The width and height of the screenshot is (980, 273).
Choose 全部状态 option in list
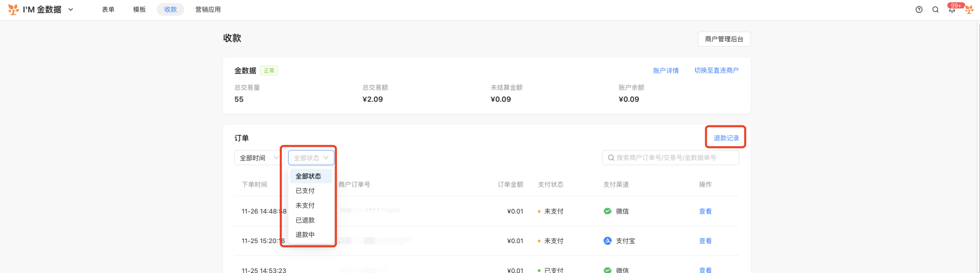click(311, 176)
